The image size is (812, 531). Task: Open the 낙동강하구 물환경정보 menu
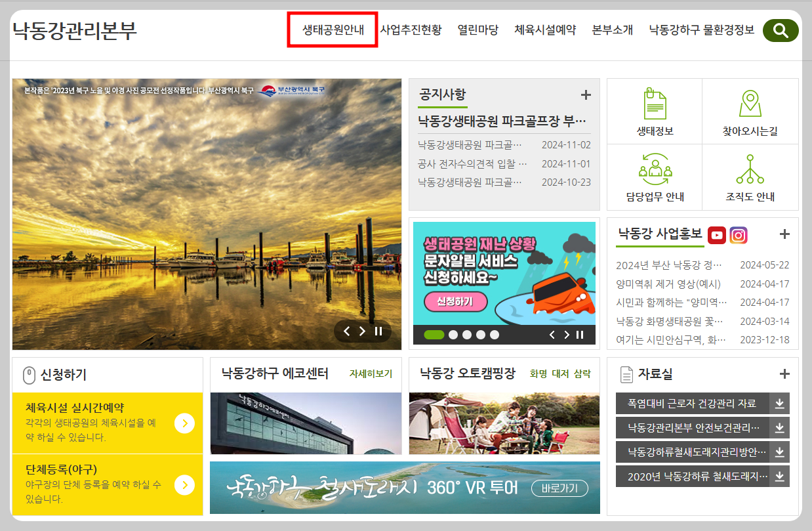point(702,30)
